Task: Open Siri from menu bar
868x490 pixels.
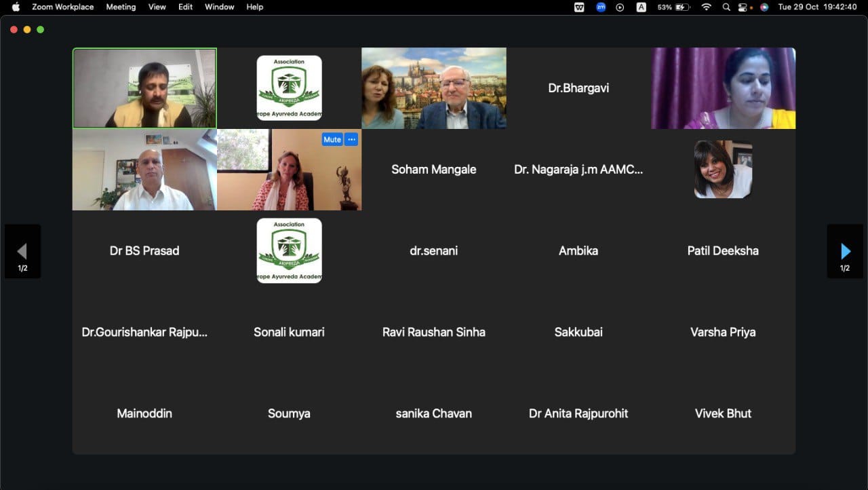Action: pos(764,7)
